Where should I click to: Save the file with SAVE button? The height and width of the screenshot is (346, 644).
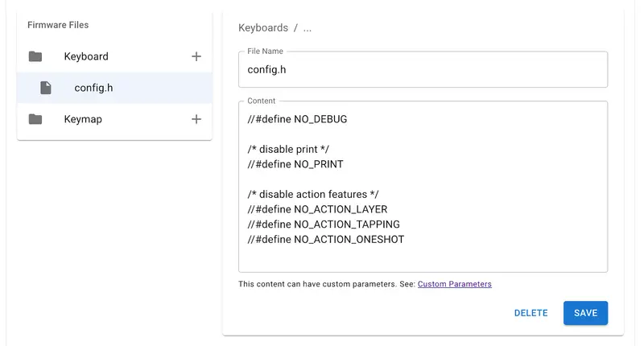585,313
